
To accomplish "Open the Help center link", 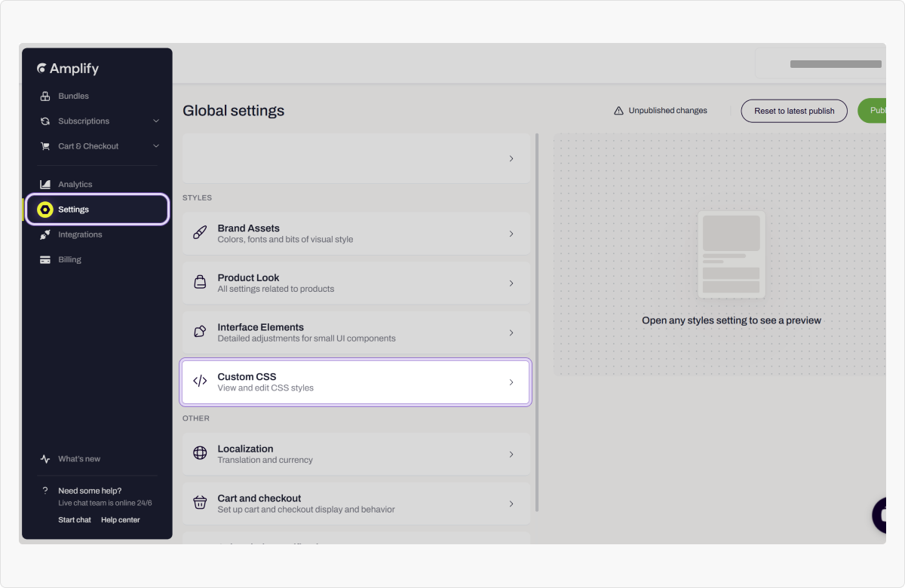I will (121, 520).
